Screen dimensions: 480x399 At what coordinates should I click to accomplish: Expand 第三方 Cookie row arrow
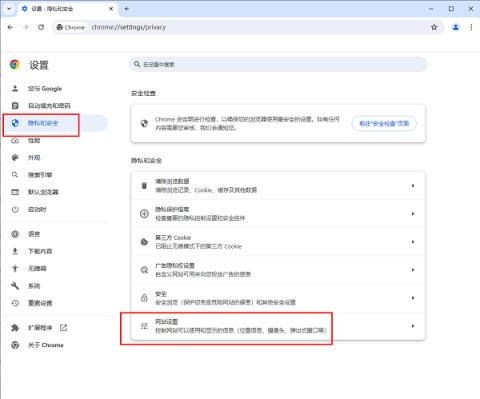click(x=413, y=242)
